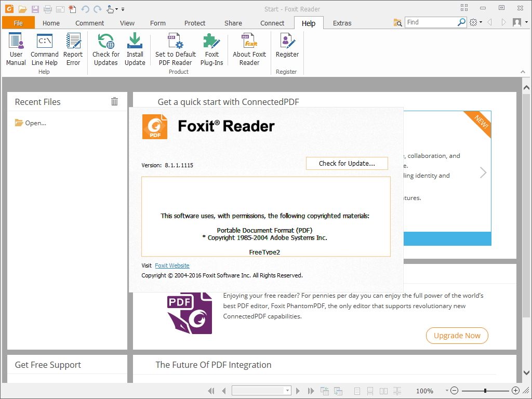Collapse the ribbon with the chevron
The image size is (532, 399).
523,71
